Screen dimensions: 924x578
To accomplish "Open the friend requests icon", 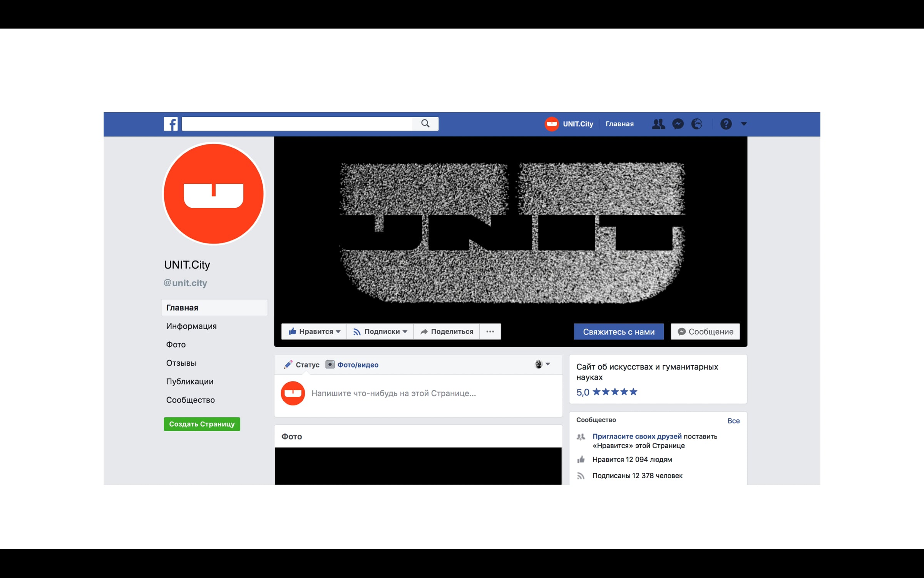I will click(x=658, y=124).
